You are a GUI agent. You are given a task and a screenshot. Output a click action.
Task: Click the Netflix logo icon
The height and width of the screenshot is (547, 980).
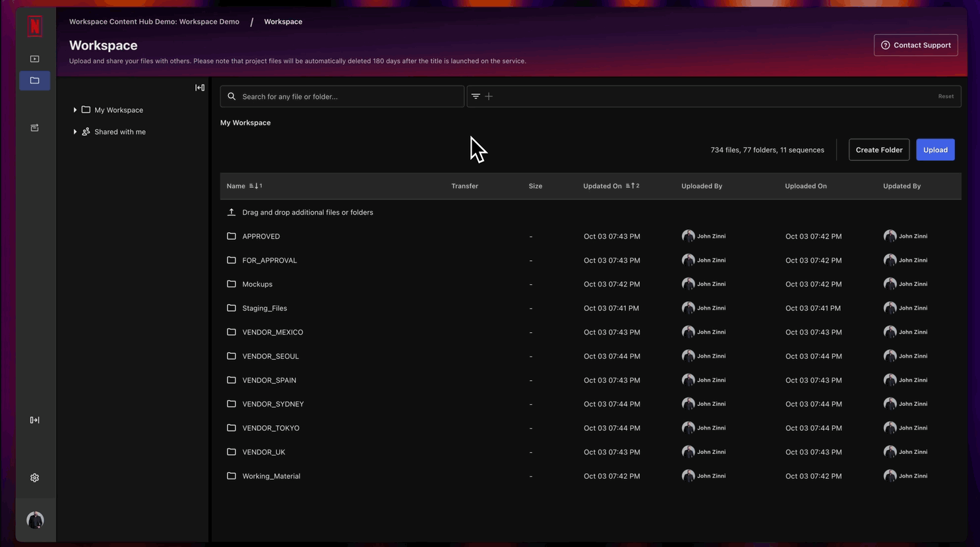(35, 26)
